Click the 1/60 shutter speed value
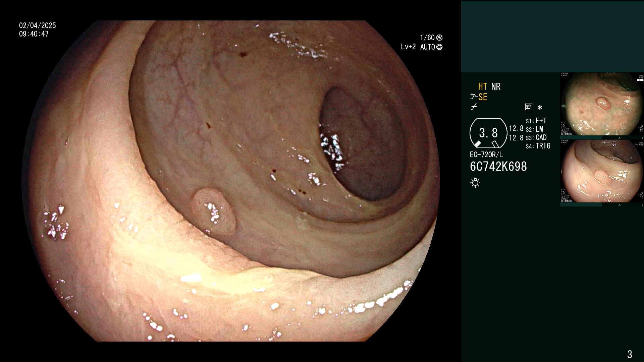644x362 pixels. point(427,38)
